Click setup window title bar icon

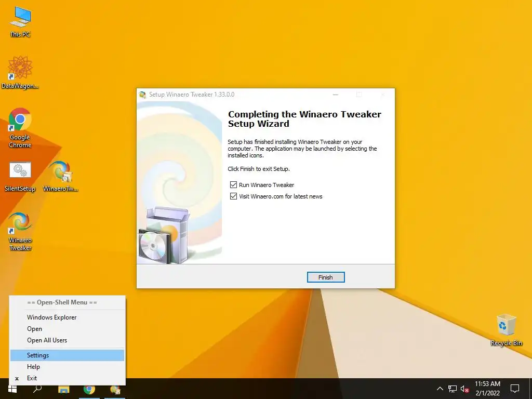coord(142,95)
